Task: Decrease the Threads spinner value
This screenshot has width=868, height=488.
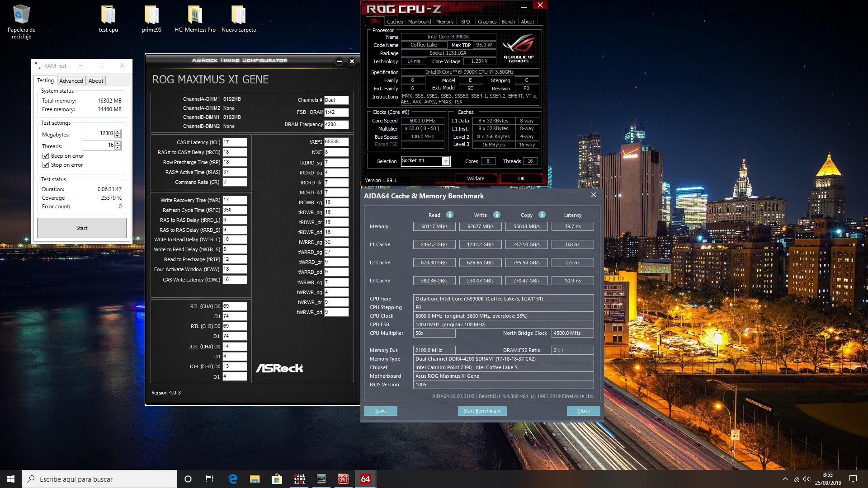Action: (118, 148)
